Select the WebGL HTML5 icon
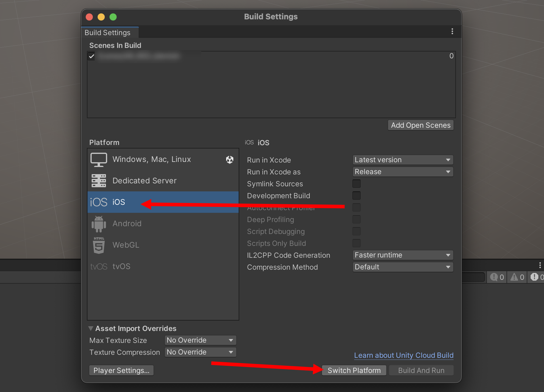The width and height of the screenshot is (544, 392). click(99, 245)
